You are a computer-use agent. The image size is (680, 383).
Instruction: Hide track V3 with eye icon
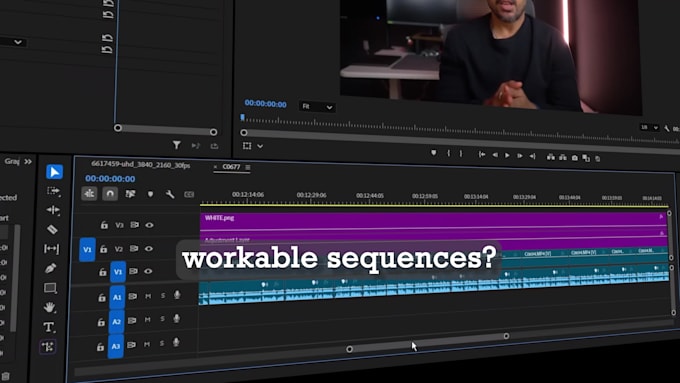(149, 225)
